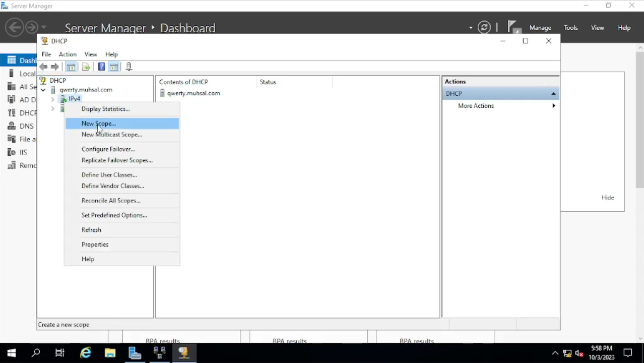644x363 pixels.
Task: Open the Action menu in DHCP
Action: (68, 54)
